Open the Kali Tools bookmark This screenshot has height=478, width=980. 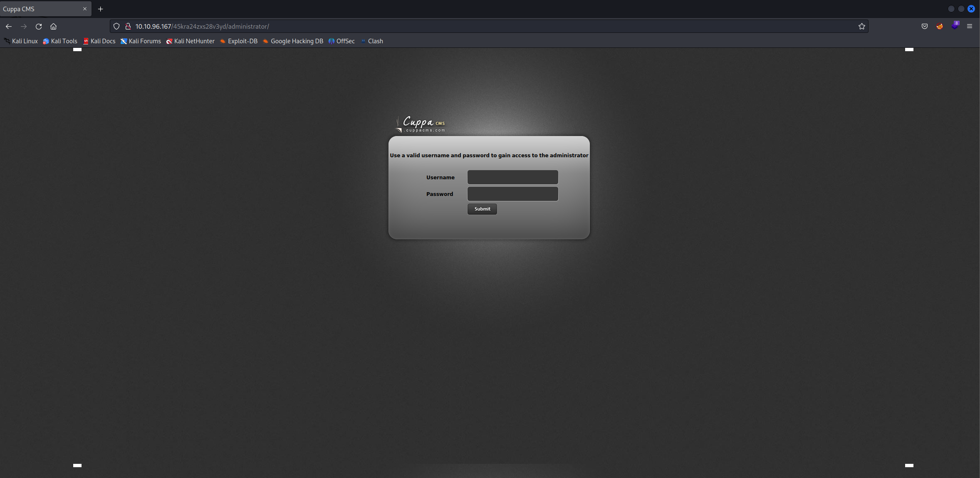[x=60, y=41]
